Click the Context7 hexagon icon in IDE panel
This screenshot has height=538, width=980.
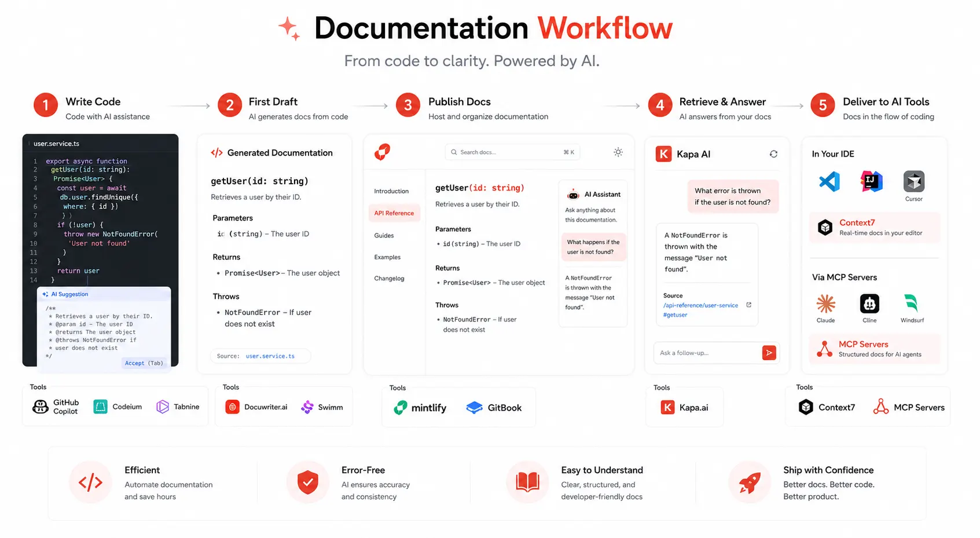pos(825,227)
